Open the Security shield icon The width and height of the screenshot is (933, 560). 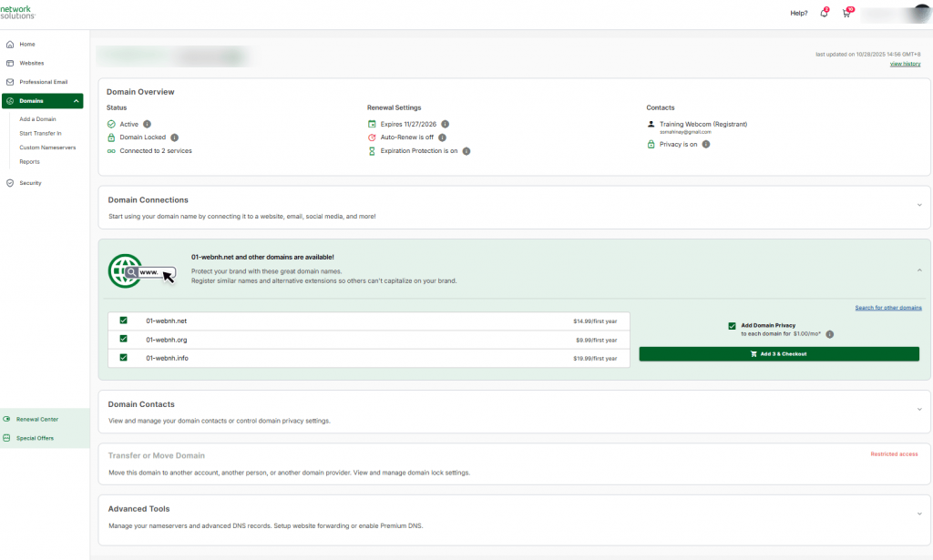(x=8, y=183)
